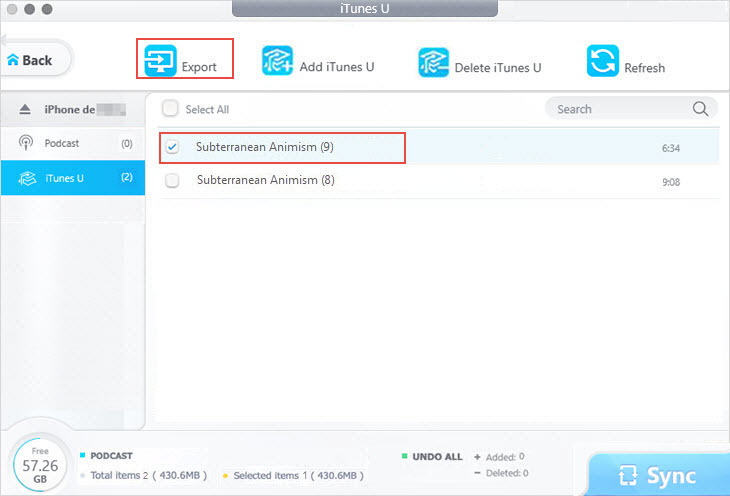The width and height of the screenshot is (730, 496).
Task: Click the Added: 0 counter
Action: tap(505, 457)
